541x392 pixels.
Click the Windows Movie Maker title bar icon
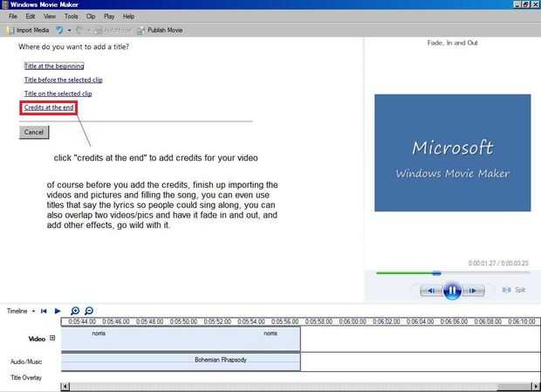coord(5,4)
